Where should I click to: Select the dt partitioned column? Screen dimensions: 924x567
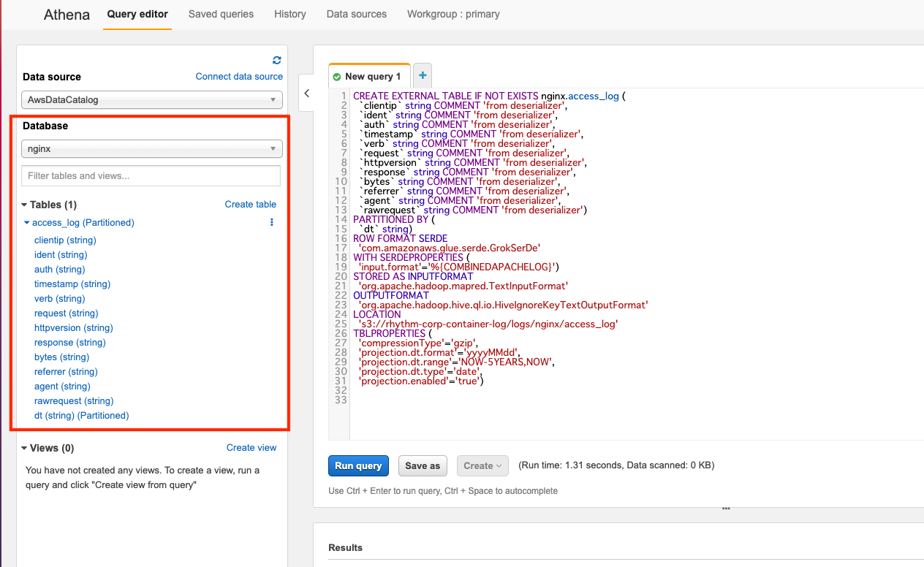coord(80,415)
